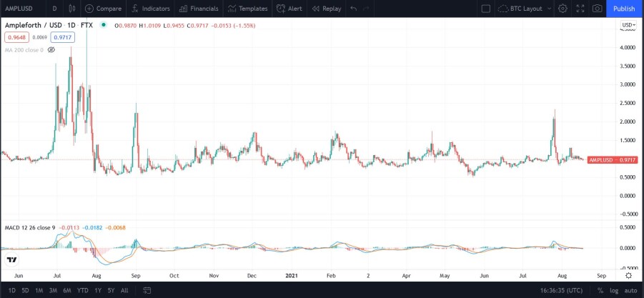Show the hidden MA 200 indicator via eye icon
The width and height of the screenshot is (644, 298).
tap(51, 50)
